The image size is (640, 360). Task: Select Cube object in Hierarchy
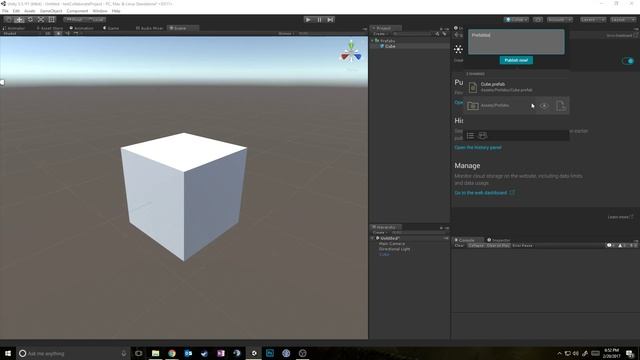click(384, 254)
